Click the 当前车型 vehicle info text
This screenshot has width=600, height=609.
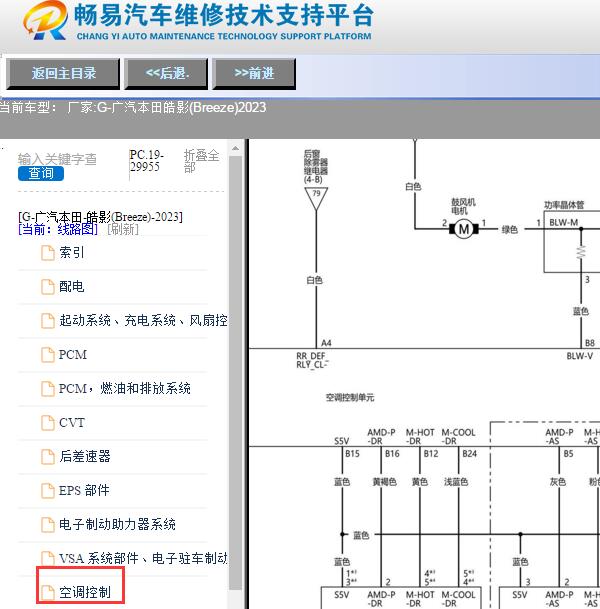pyautogui.click(x=133, y=107)
